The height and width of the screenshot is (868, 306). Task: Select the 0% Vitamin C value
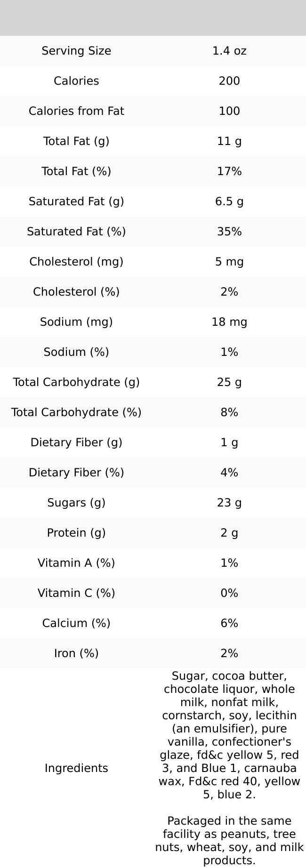click(x=229, y=593)
